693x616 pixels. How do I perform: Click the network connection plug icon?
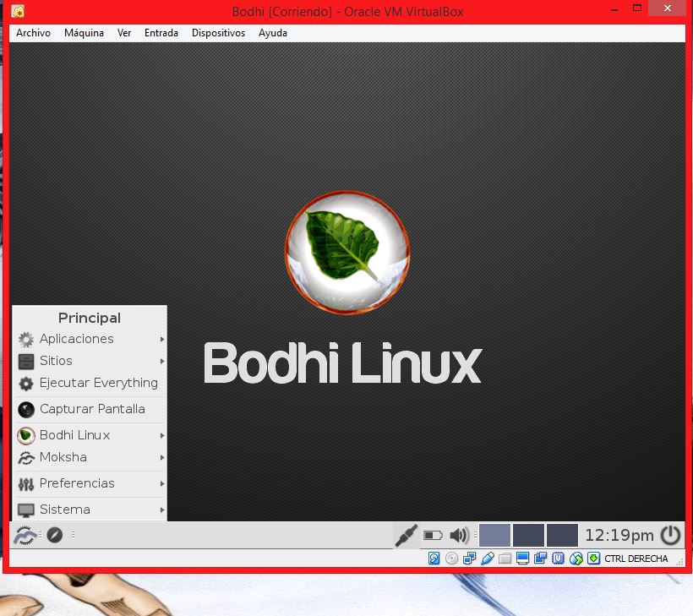[407, 535]
